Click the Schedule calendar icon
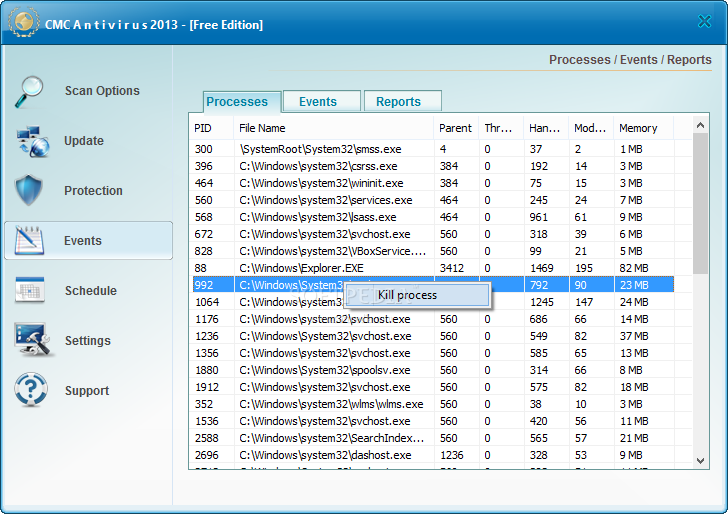This screenshot has width=728, height=514. pyautogui.click(x=30, y=290)
